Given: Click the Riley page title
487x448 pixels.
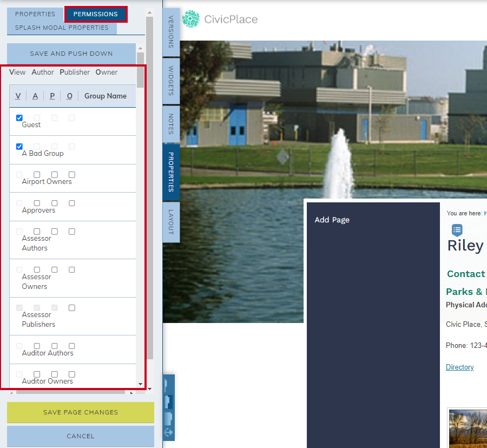Looking at the screenshot, I should tap(465, 246).
